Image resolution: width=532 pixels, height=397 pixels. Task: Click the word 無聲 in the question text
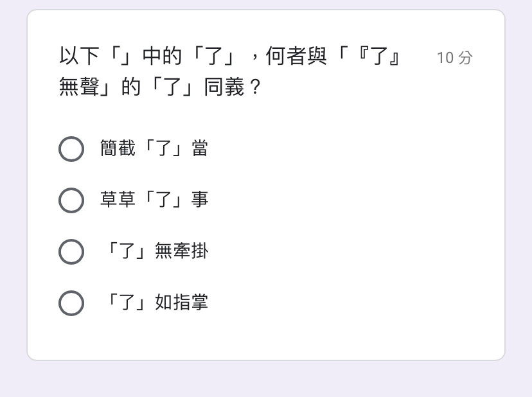click(x=79, y=87)
